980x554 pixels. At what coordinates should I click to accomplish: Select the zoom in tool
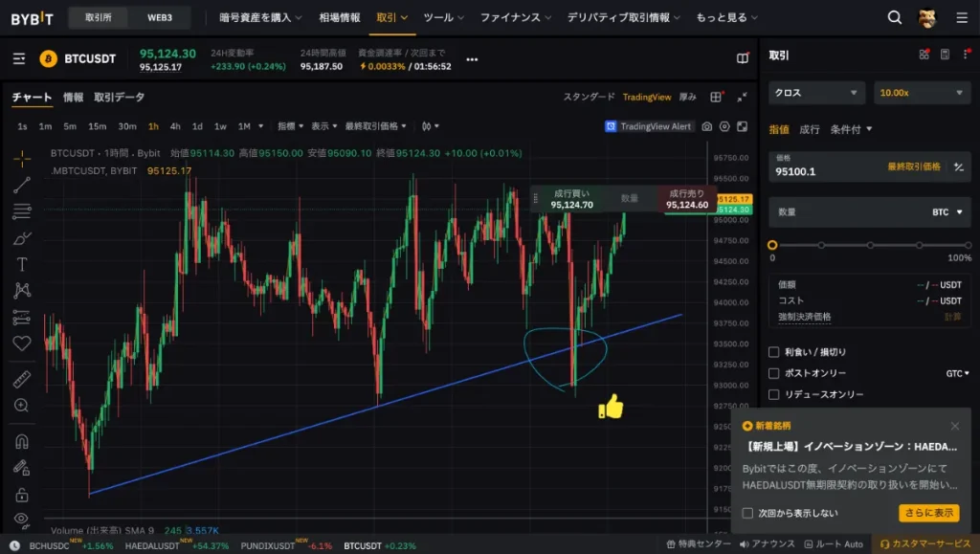click(22, 406)
